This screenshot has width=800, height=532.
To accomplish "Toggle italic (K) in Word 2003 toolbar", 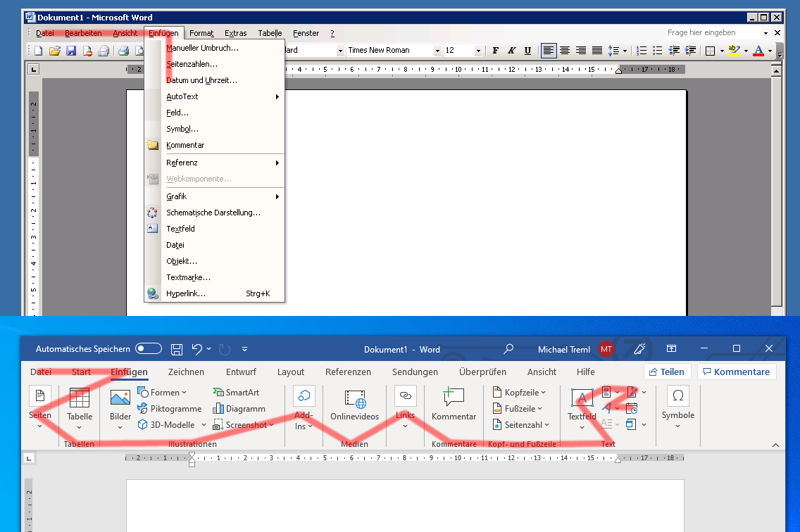I will coord(511,51).
